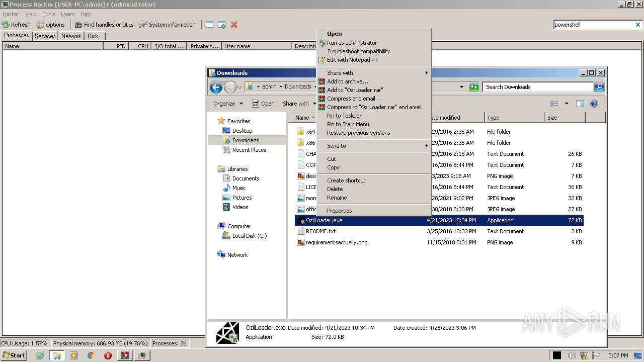Viewport: 644px width, 362px height.
Task: Open the Users menu
Action: point(67,14)
